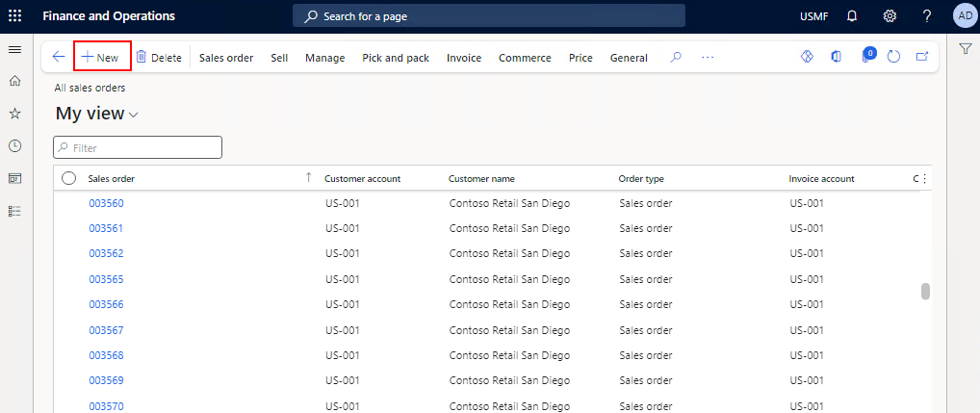The width and height of the screenshot is (980, 413).
Task: Open sales order 003570
Action: tap(106, 406)
